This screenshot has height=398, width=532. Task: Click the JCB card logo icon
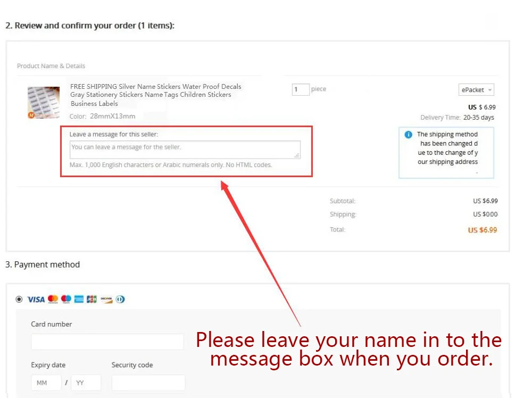point(92,299)
